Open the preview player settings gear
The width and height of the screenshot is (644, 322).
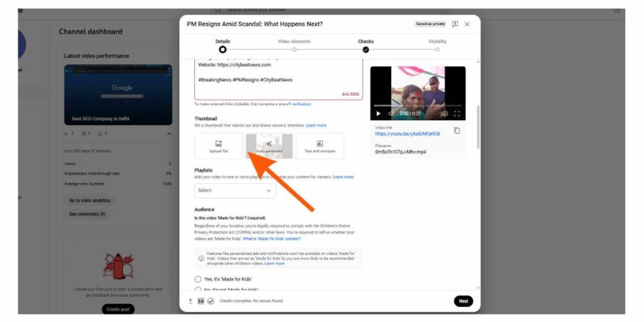click(445, 113)
